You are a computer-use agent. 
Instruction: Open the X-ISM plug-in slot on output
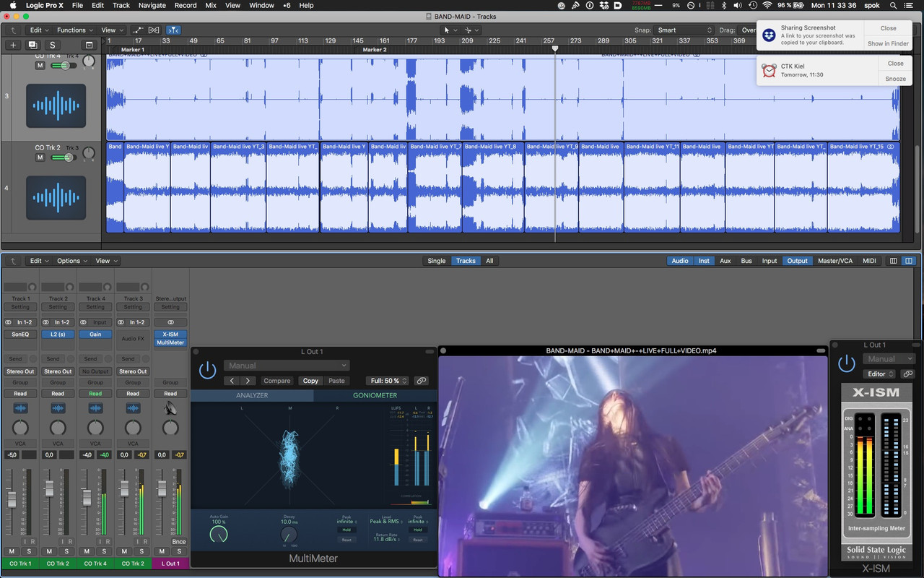[170, 335]
